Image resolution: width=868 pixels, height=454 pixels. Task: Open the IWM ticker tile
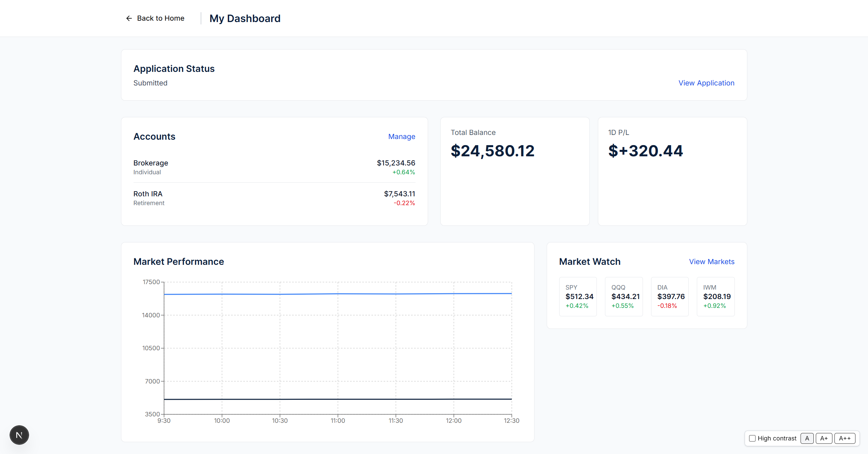click(x=715, y=296)
